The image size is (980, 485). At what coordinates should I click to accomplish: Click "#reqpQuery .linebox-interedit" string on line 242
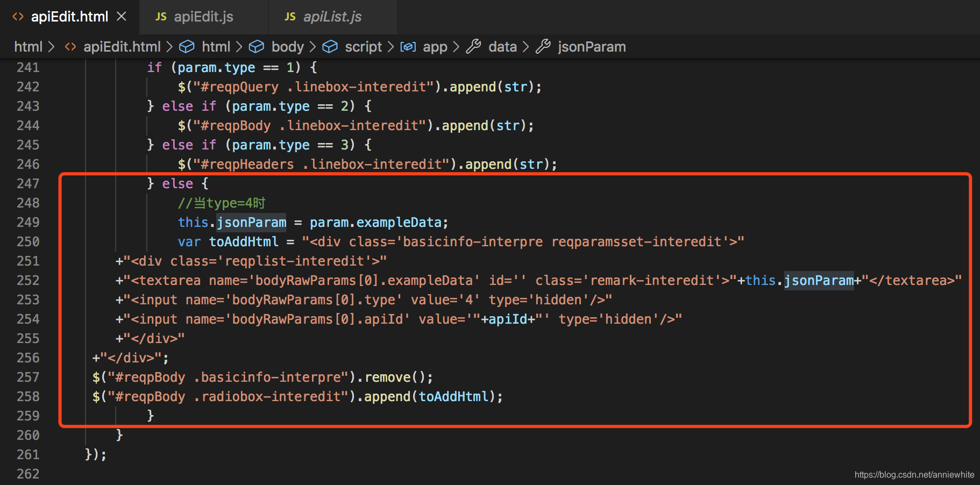tap(314, 87)
